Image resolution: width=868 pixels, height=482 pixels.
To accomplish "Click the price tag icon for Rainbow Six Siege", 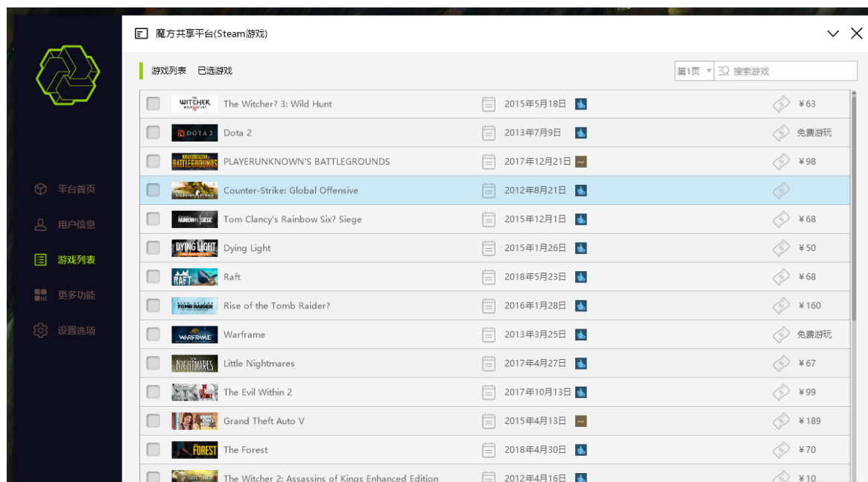I will [x=781, y=219].
